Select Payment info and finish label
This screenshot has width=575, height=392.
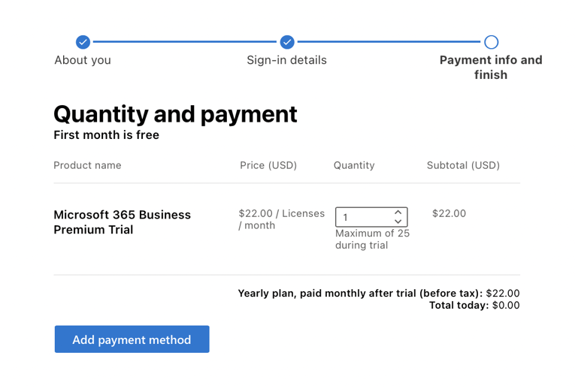point(491,67)
